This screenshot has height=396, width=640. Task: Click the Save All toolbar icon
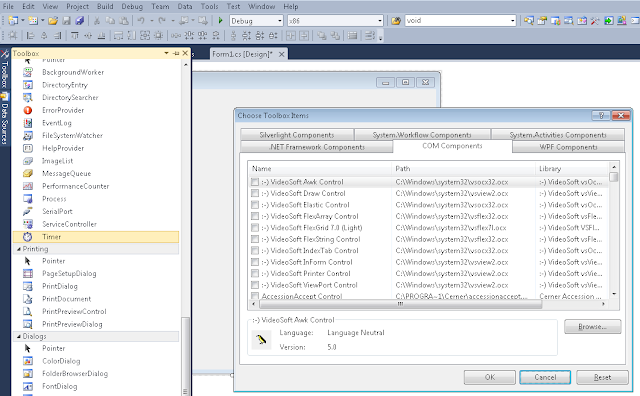[80, 20]
